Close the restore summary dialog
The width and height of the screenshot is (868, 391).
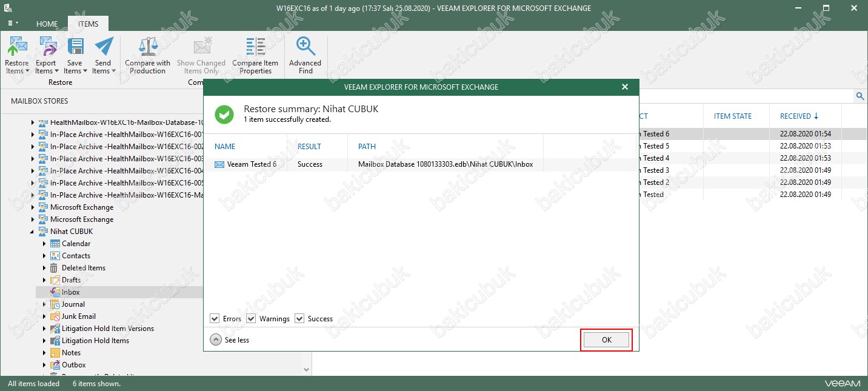click(625, 87)
